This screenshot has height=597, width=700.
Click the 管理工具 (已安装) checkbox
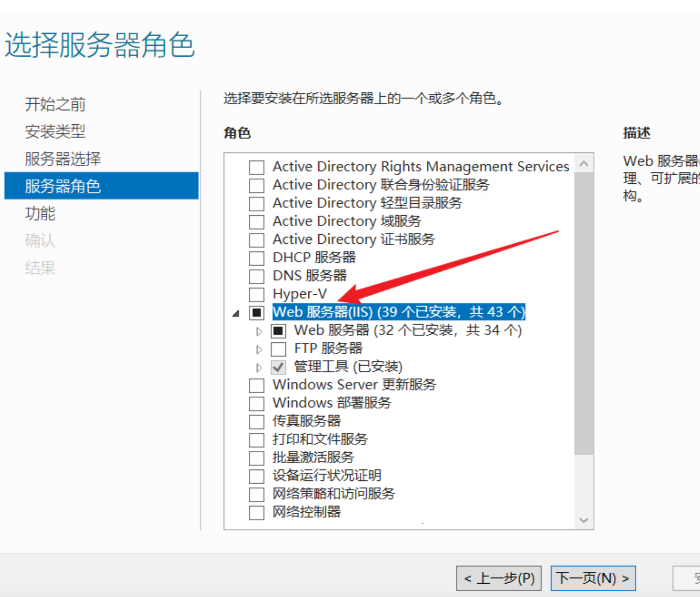click(278, 367)
